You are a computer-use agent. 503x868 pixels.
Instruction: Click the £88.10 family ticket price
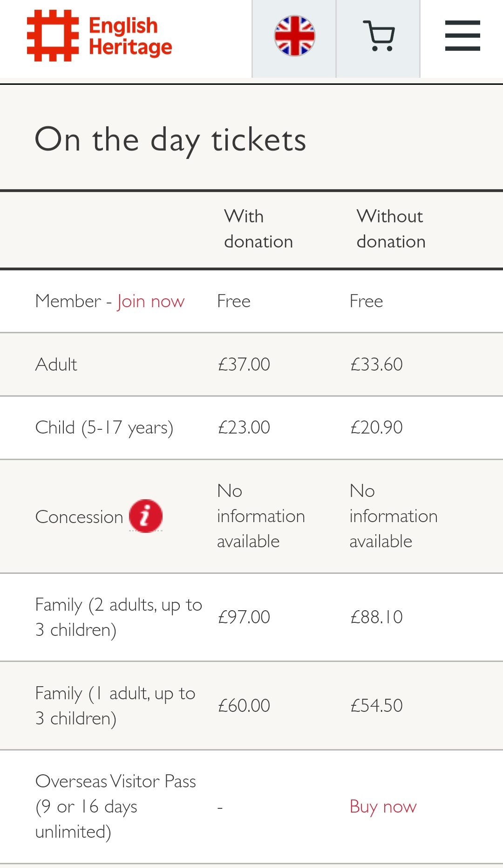[x=376, y=617]
